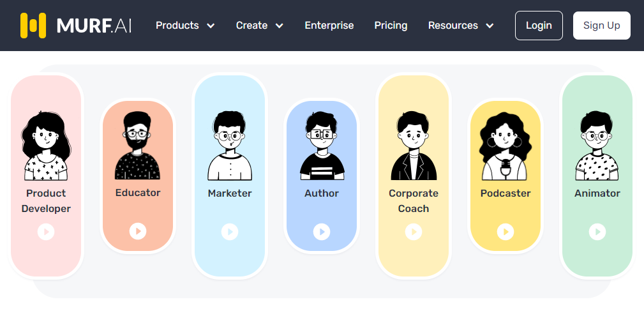Expand the Products dropdown chevron
The width and height of the screenshot is (644, 311).
[x=211, y=26]
